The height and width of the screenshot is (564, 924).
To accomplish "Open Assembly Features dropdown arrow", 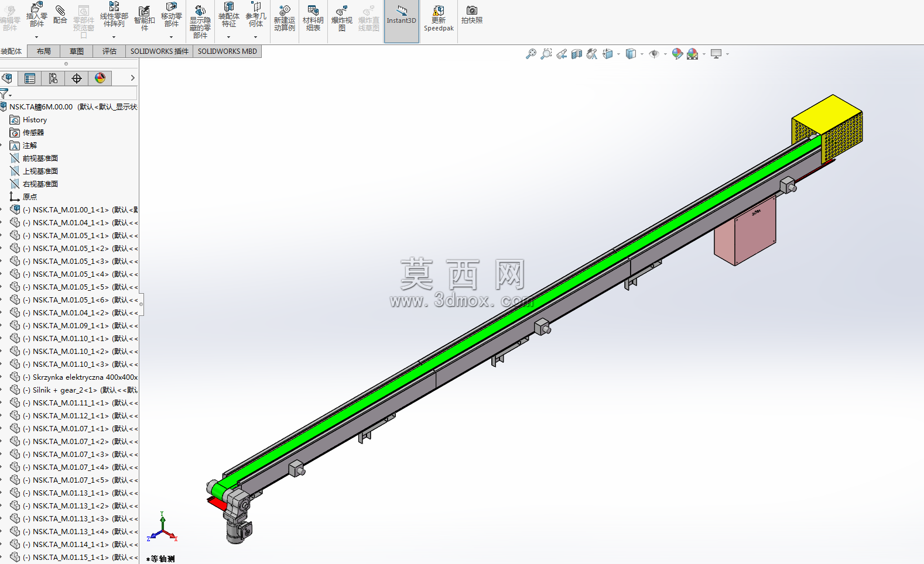I will coord(228,37).
